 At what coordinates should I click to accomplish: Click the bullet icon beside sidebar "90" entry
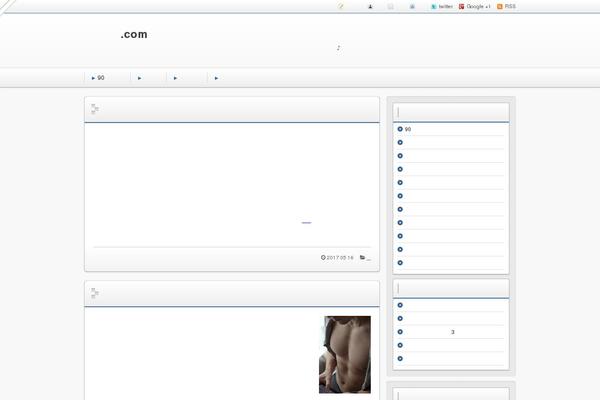click(x=400, y=129)
